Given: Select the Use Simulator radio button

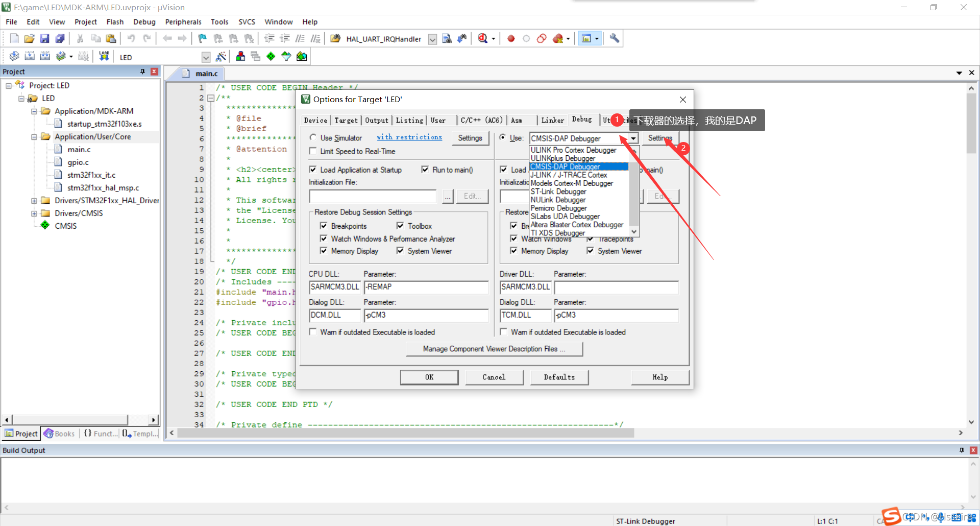Looking at the screenshot, I should point(313,137).
